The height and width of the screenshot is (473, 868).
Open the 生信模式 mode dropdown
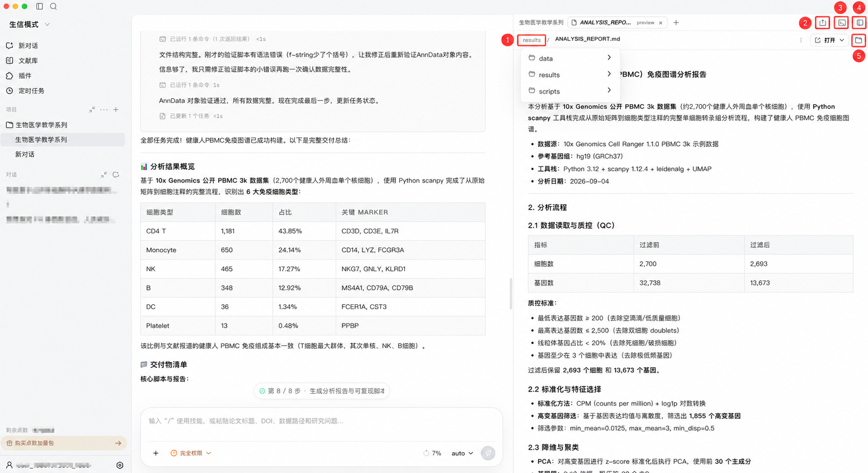(x=30, y=25)
